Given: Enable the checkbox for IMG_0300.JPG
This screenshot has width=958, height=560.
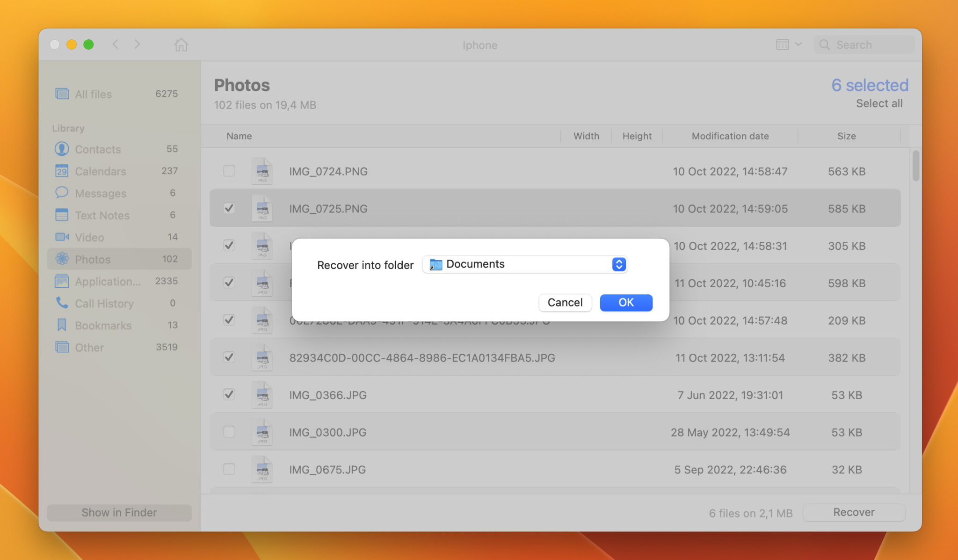Looking at the screenshot, I should (229, 432).
